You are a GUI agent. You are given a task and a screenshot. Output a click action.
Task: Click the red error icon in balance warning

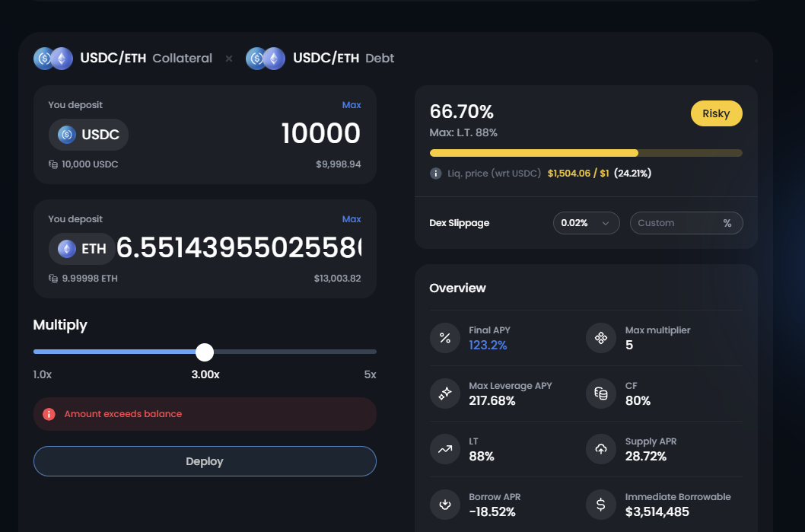(49, 414)
